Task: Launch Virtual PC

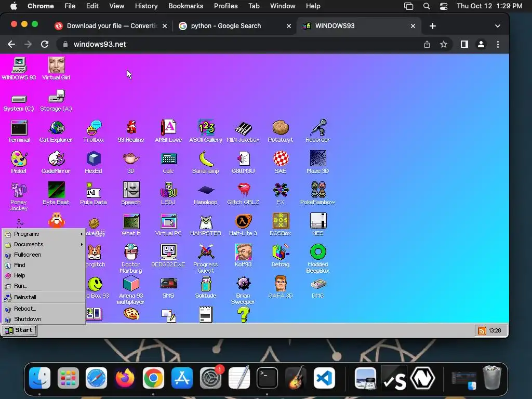Action: tap(168, 225)
